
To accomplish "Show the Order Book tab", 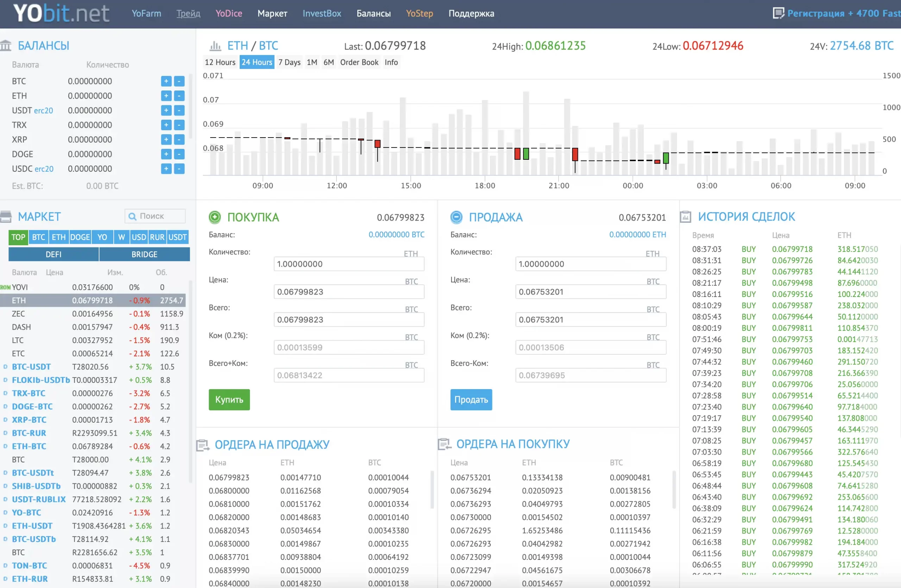I will pyautogui.click(x=359, y=62).
